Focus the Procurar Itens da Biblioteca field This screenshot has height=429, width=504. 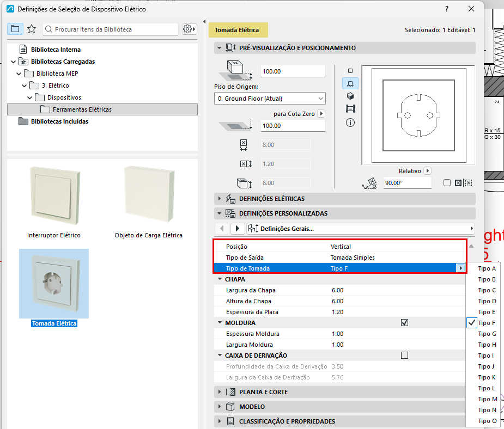pos(111,29)
